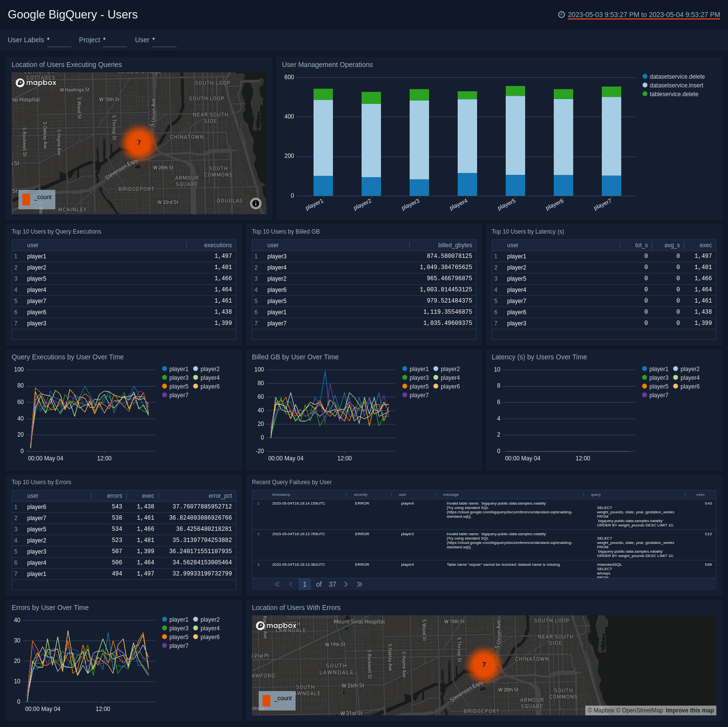Click the Query Executions by User Over Time panel title

67,357
